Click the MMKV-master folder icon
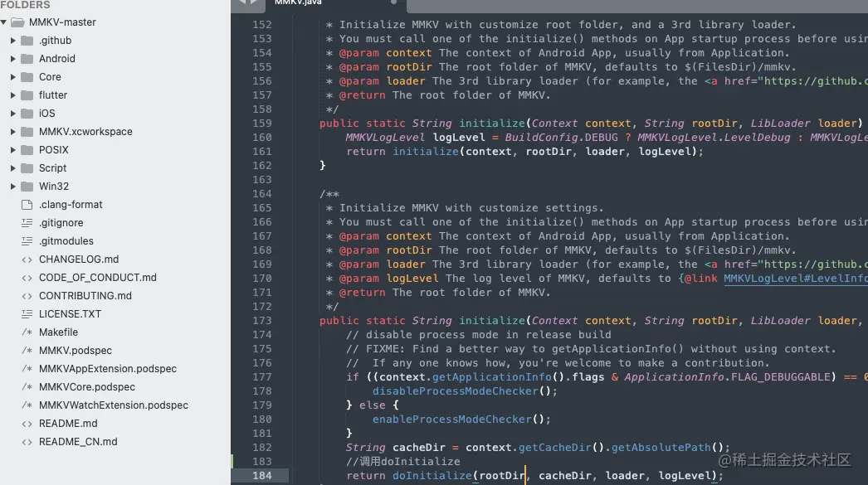This screenshot has width=868, height=485. tap(17, 22)
